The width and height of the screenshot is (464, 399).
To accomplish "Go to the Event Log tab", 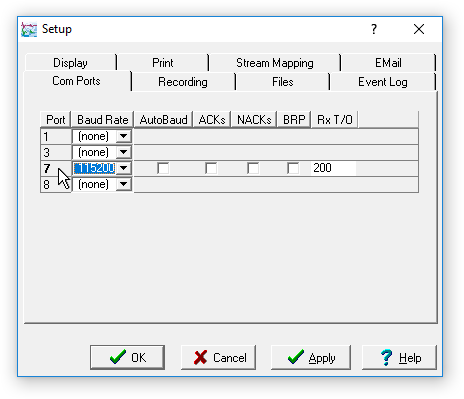I will (x=383, y=82).
